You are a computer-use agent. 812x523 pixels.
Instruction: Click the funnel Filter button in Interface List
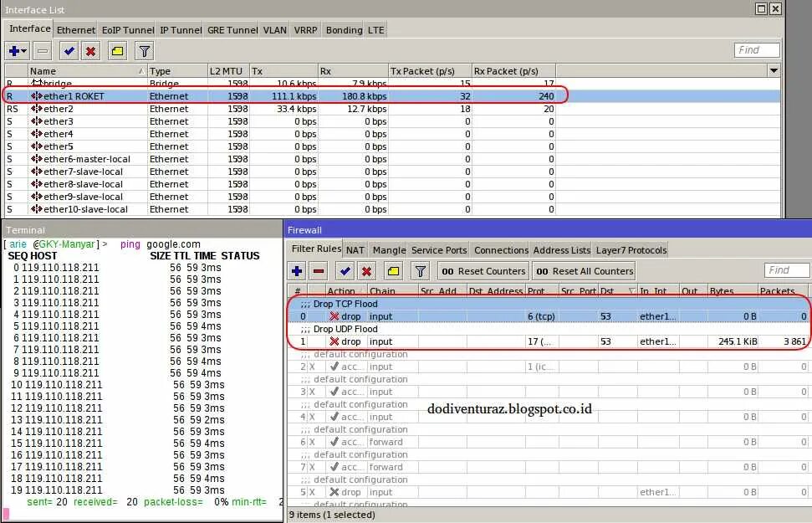pyautogui.click(x=145, y=51)
